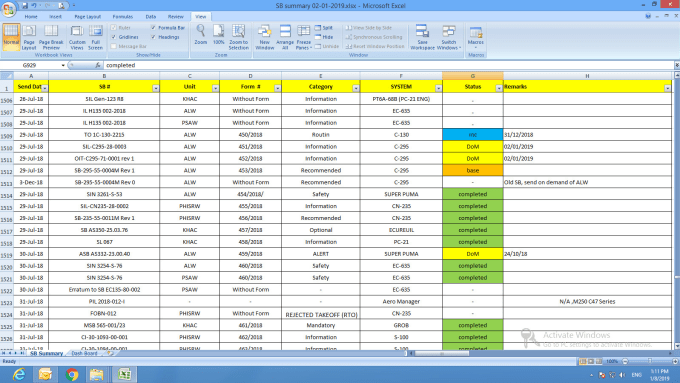The width and height of the screenshot is (680, 383).
Task: Open Form # filter dropdown
Action: [278, 88]
